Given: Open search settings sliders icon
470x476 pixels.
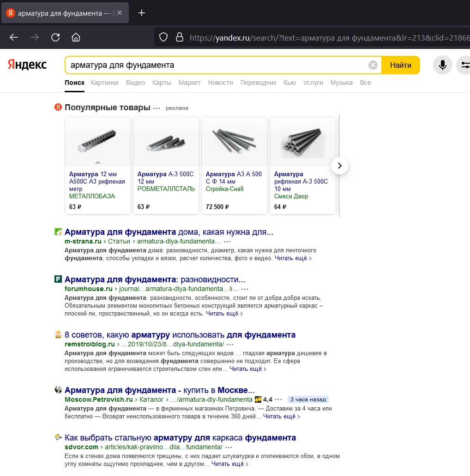Looking at the screenshot, I should [464, 65].
